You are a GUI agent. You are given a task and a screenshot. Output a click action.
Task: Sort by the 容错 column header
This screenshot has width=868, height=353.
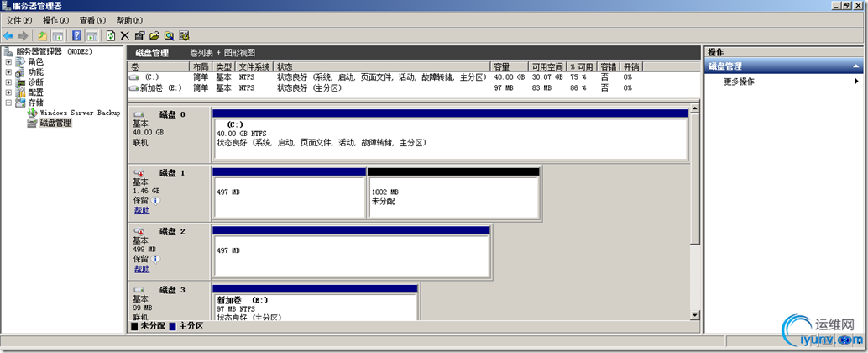(x=608, y=66)
